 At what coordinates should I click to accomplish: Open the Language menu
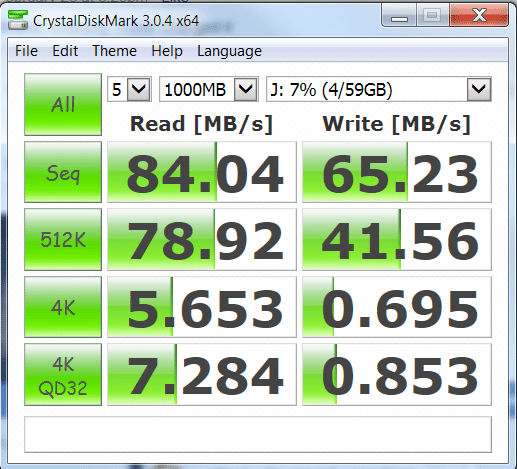[x=229, y=51]
